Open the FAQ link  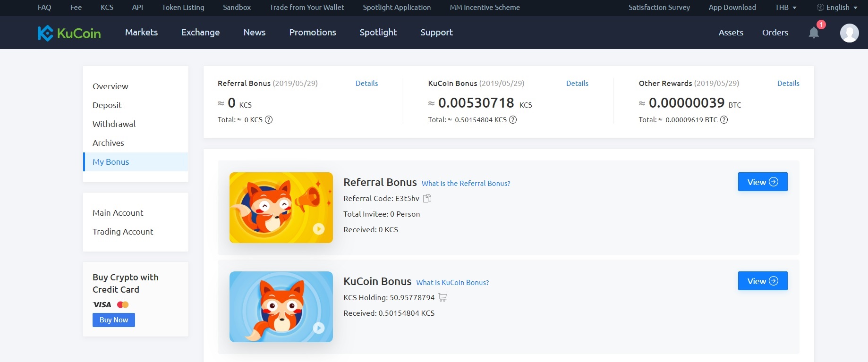pos(44,8)
